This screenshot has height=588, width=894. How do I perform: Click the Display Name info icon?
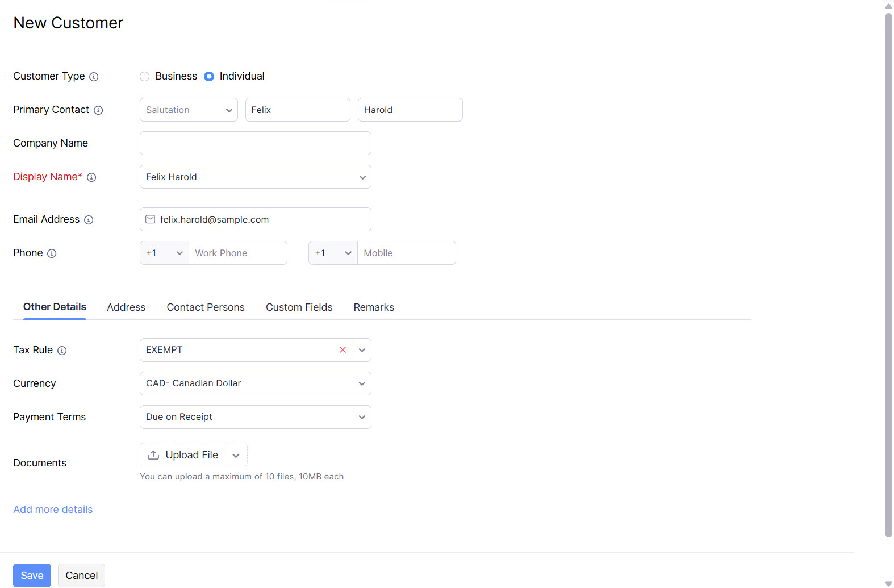pos(91,177)
